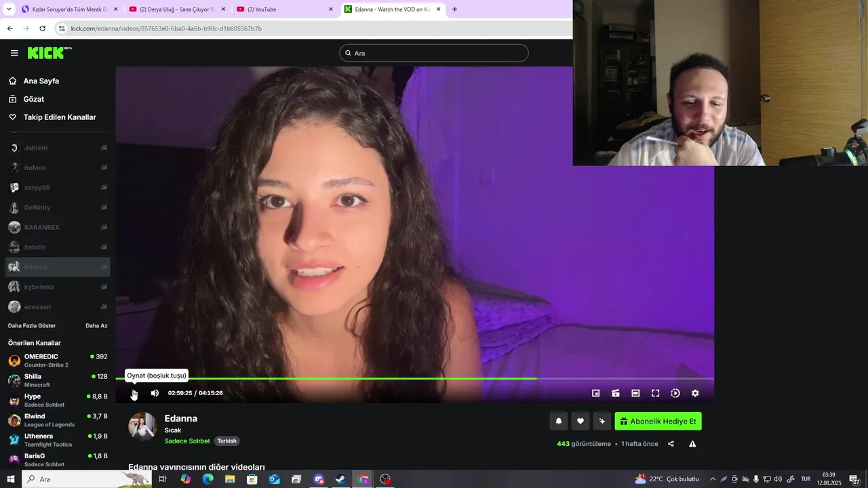Open followed channel Jahrein

tap(58, 148)
